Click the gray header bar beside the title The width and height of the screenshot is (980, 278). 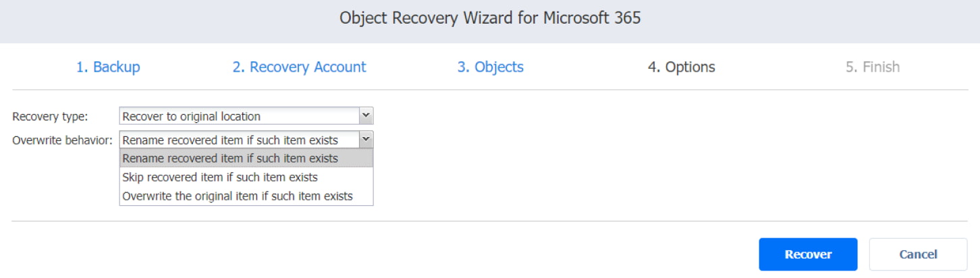[x=810, y=20]
